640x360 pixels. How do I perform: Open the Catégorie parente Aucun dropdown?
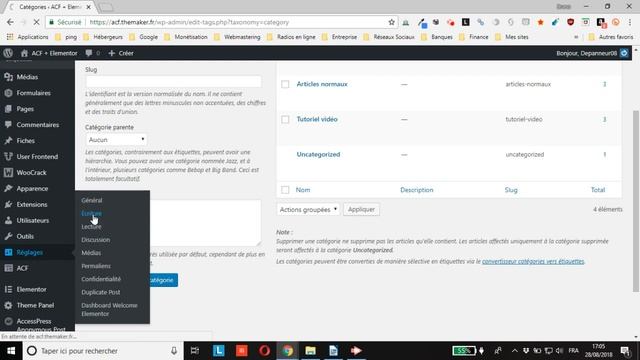[x=116, y=140]
